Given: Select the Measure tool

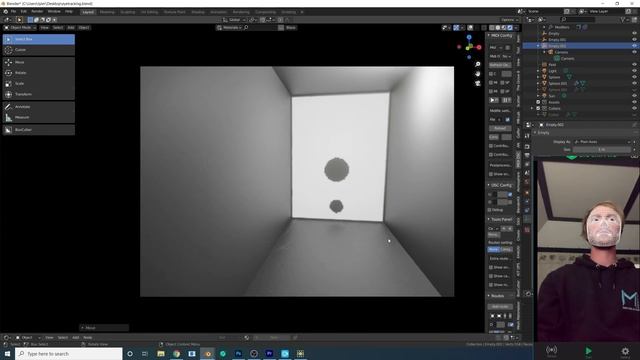Looking at the screenshot, I should click(x=38, y=117).
